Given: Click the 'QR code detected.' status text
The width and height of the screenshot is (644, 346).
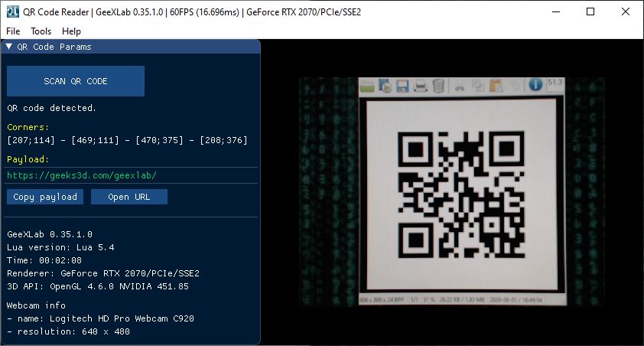Looking at the screenshot, I should (x=51, y=108).
